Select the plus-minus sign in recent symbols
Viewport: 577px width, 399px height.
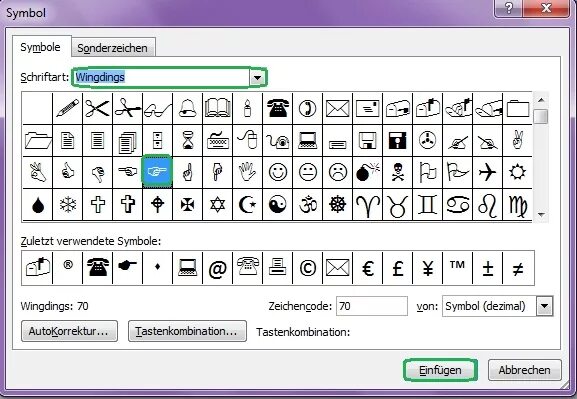click(x=487, y=268)
